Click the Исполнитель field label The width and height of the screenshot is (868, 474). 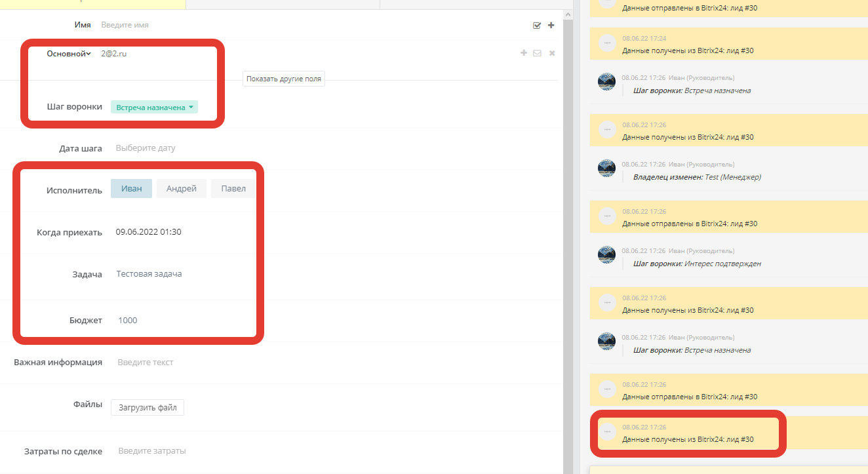tap(74, 191)
